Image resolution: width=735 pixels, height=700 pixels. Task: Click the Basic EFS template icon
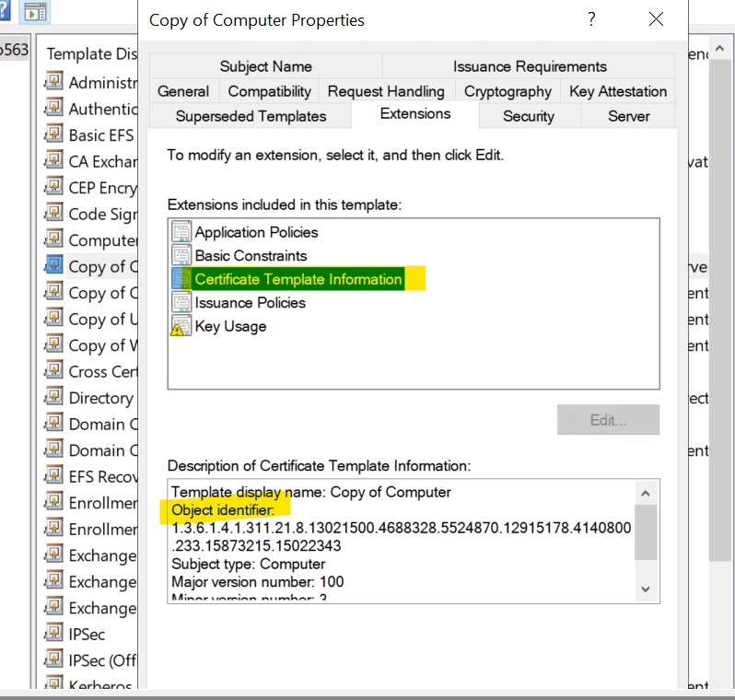54,134
